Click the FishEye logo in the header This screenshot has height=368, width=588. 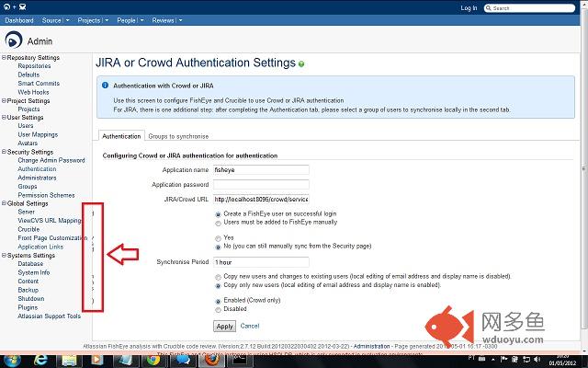tap(6, 6)
